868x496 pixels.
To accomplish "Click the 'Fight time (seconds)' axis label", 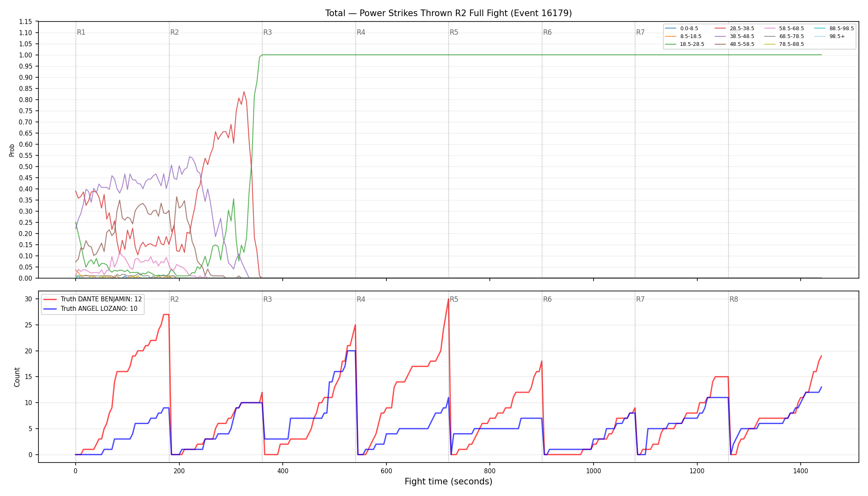I will click(x=448, y=482).
